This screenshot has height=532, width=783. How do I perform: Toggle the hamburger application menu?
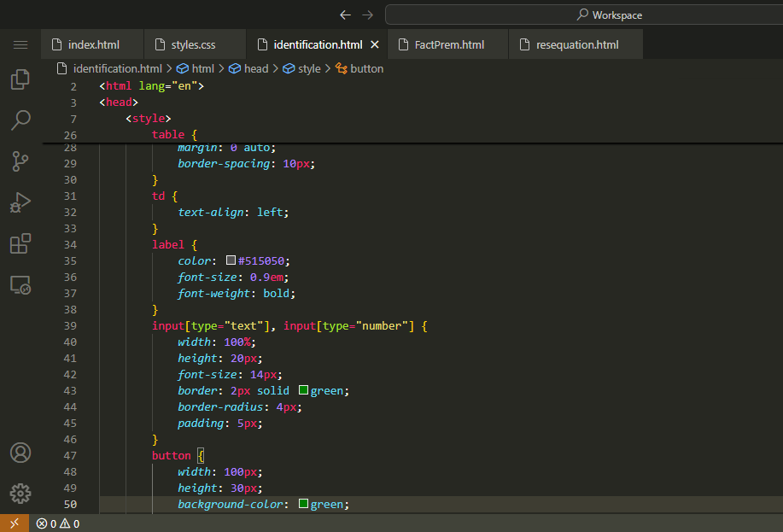coord(20,44)
